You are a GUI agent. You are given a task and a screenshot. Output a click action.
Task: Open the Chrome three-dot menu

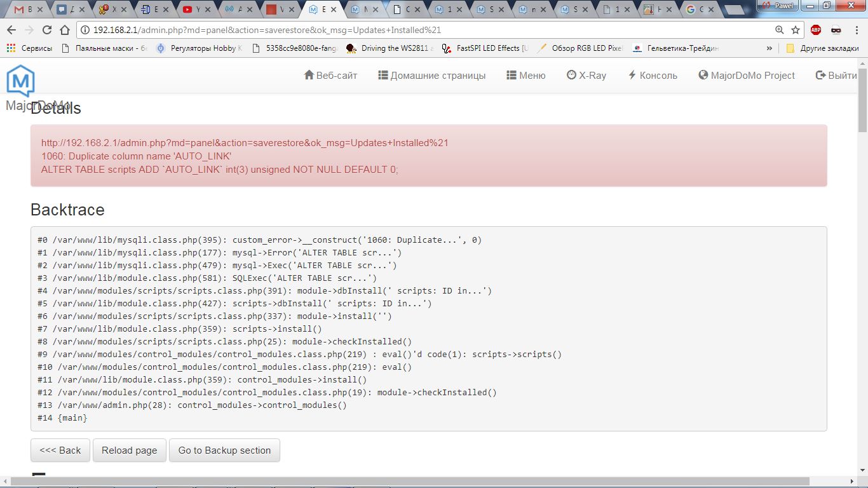856,30
